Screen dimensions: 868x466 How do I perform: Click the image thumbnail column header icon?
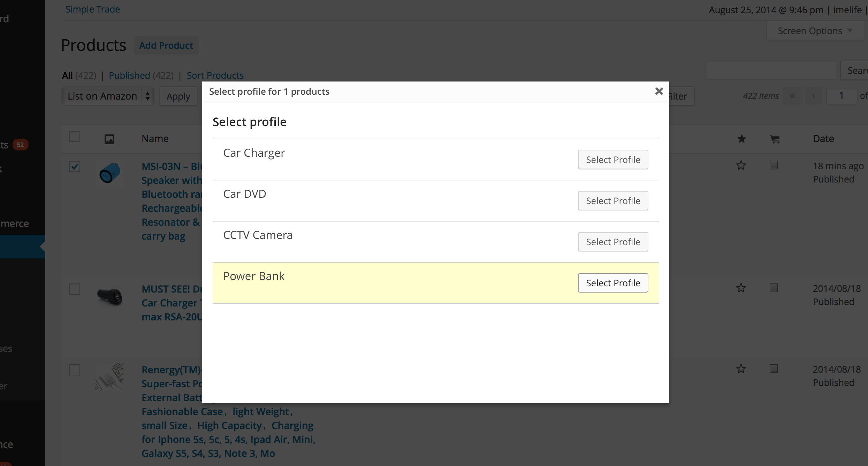tap(109, 139)
